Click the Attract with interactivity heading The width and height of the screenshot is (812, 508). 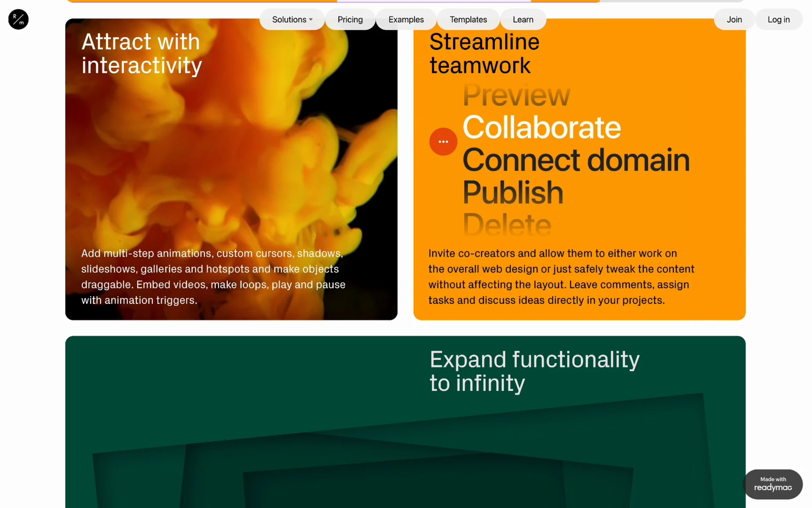coord(141,54)
